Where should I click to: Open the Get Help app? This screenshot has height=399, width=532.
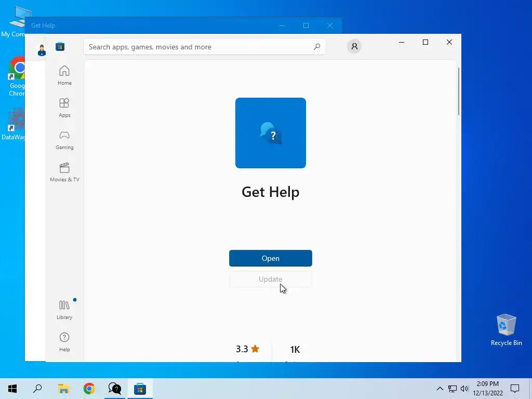(x=270, y=258)
